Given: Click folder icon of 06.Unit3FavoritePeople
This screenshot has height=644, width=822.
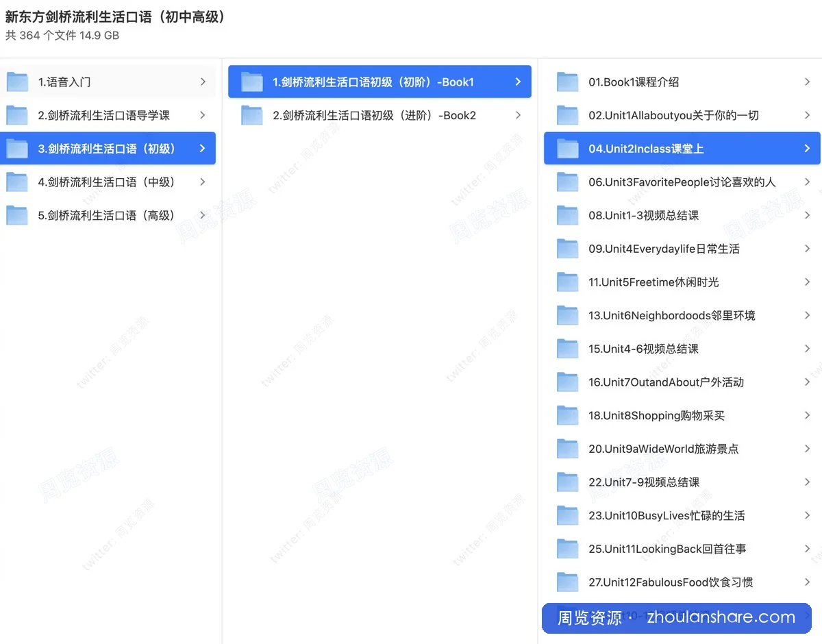Looking at the screenshot, I should tap(568, 182).
